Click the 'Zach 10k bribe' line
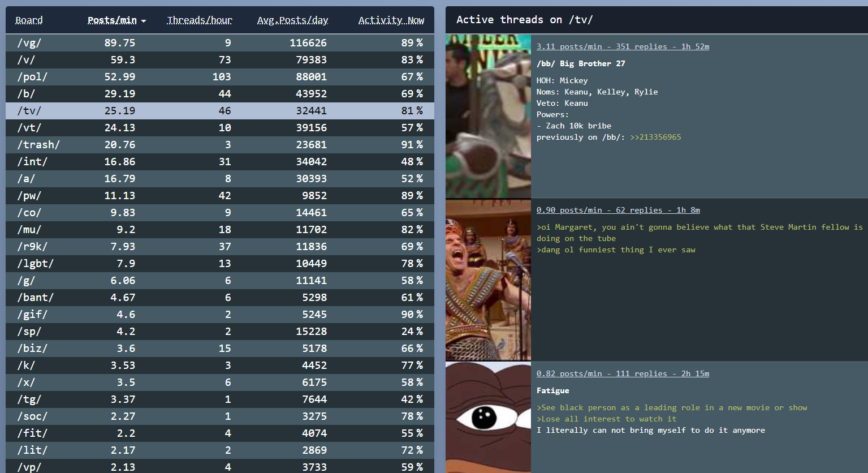 [x=574, y=126]
